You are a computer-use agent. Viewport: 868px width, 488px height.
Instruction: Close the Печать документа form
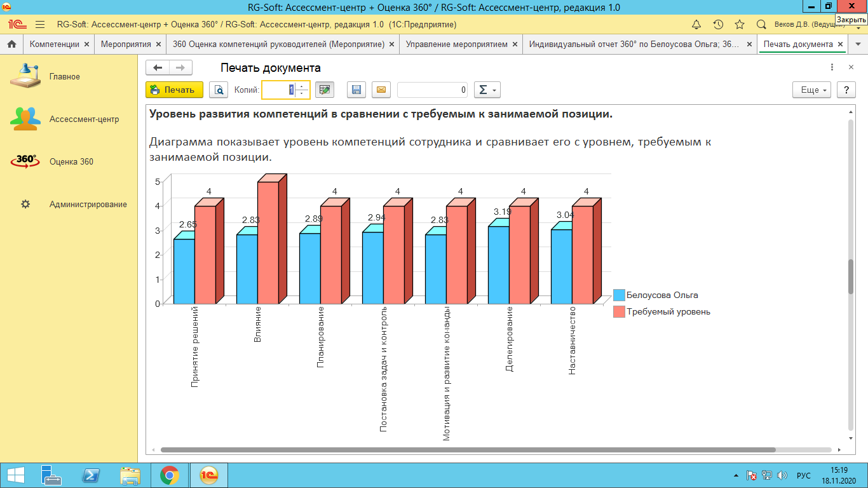click(x=851, y=67)
